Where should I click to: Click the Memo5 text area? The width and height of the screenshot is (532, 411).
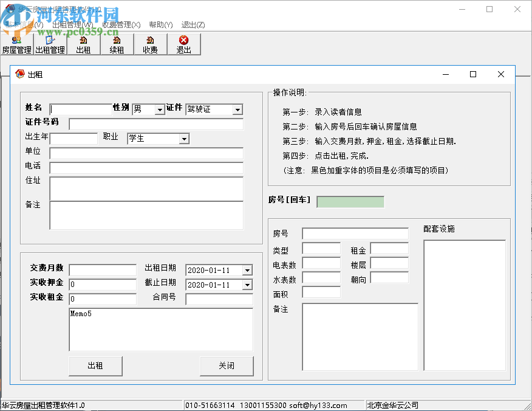161,330
